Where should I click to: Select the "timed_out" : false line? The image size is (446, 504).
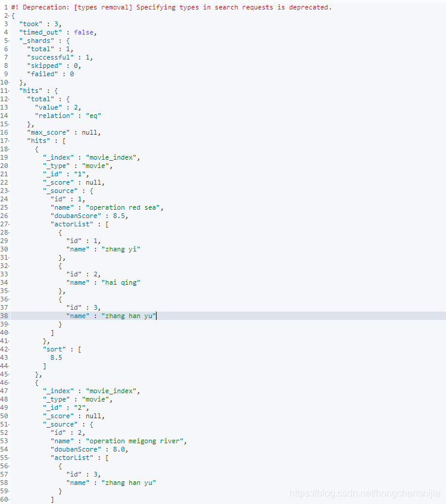pos(58,32)
